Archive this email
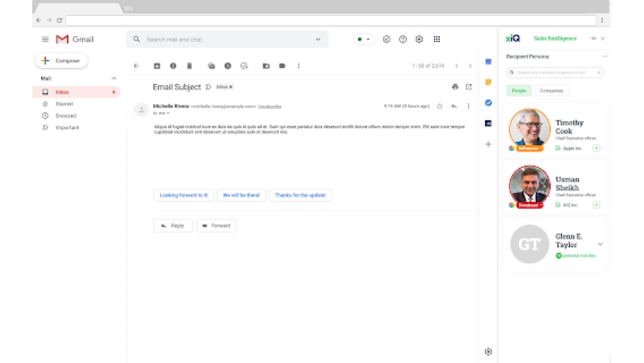 [157, 66]
